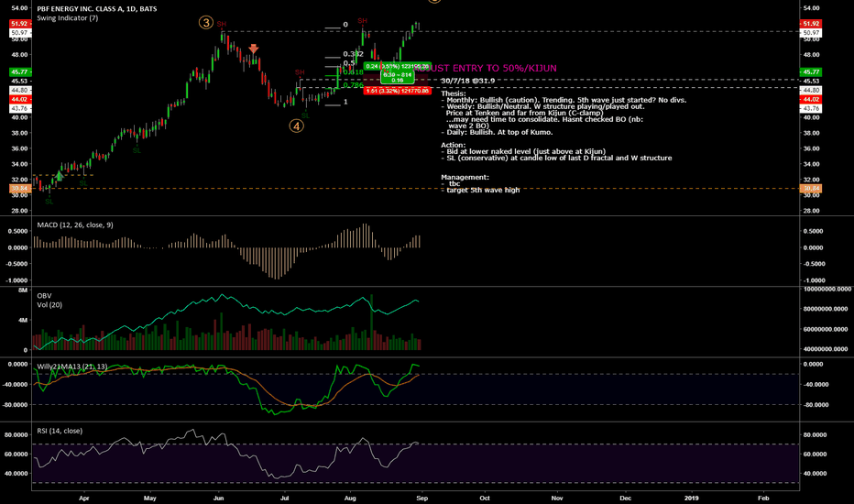
Task: Click the -80.0000 level on the right Willy scale
Action: (816, 404)
